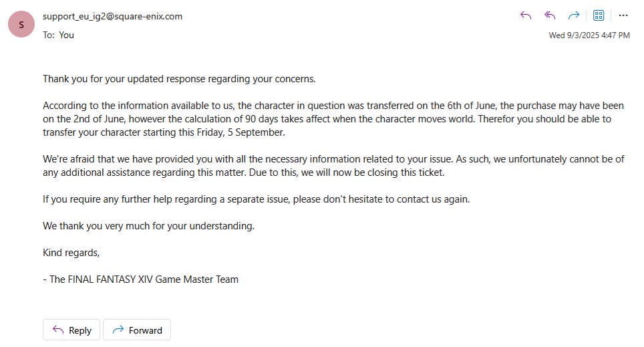
Task: Click the sender's round "S" avatar
Action: pos(22,24)
